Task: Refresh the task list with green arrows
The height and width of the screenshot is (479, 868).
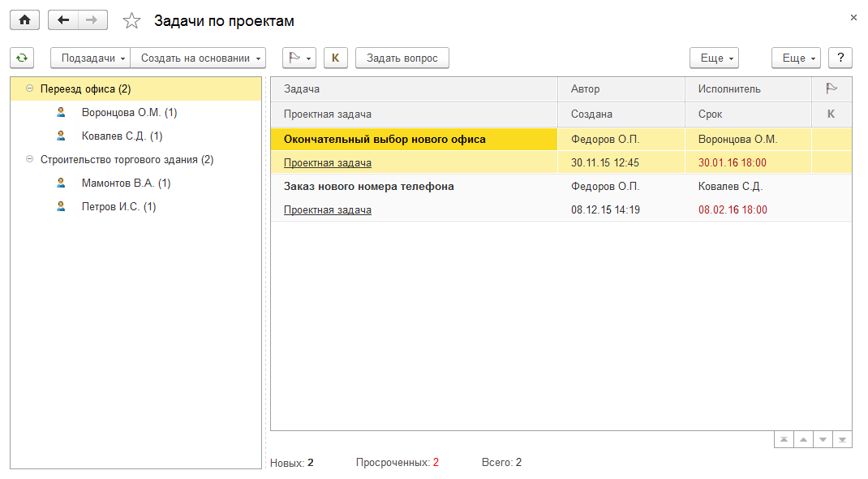Action: click(22, 58)
